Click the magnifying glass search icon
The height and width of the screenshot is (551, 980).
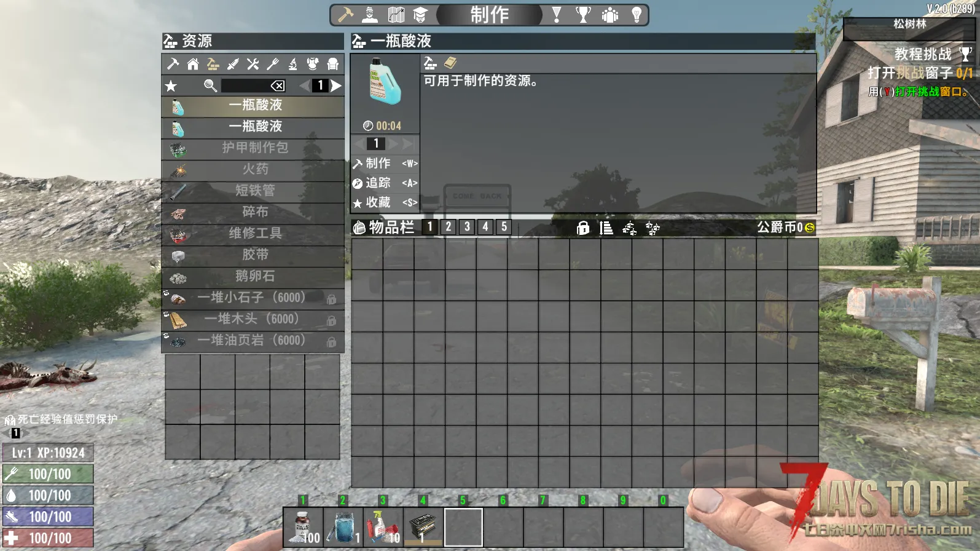click(210, 85)
